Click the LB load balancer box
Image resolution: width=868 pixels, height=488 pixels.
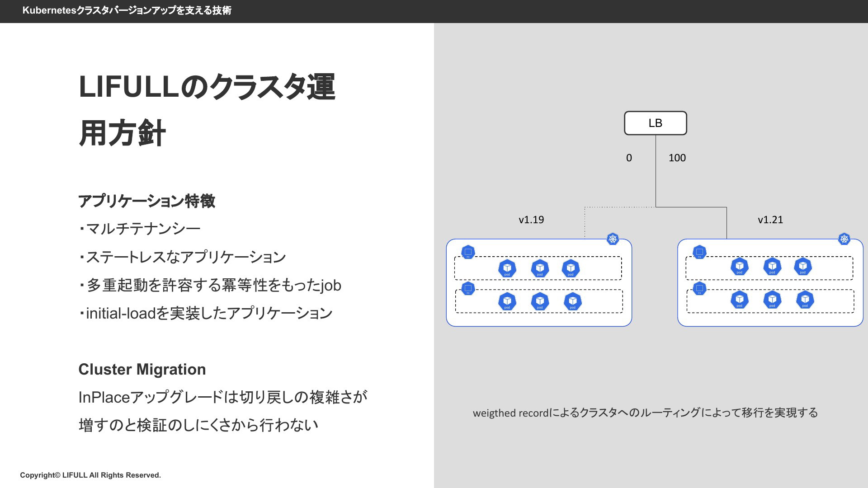coord(656,123)
